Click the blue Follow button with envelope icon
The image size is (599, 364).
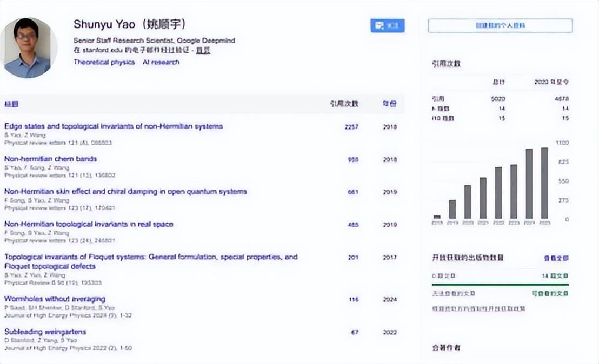(x=387, y=25)
